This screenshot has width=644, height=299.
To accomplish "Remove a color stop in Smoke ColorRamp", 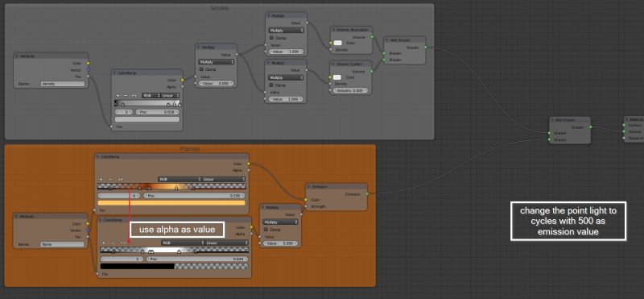I will (x=126, y=95).
